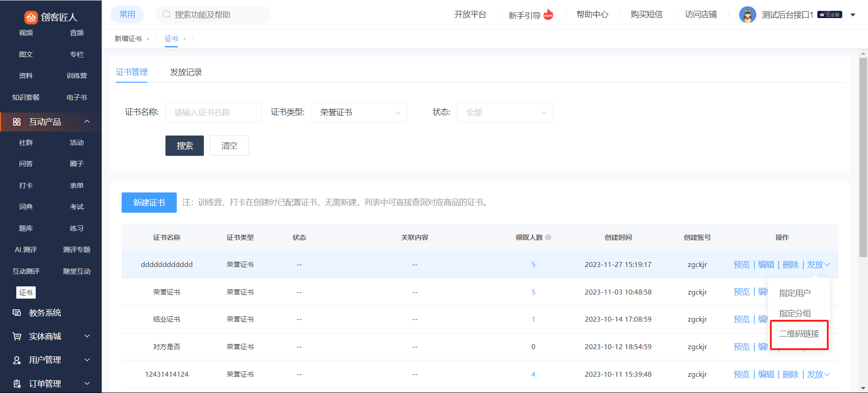Viewport: 868px width, 393px height.
Task: Click the 互动产品 grid icon
Action: click(17, 122)
